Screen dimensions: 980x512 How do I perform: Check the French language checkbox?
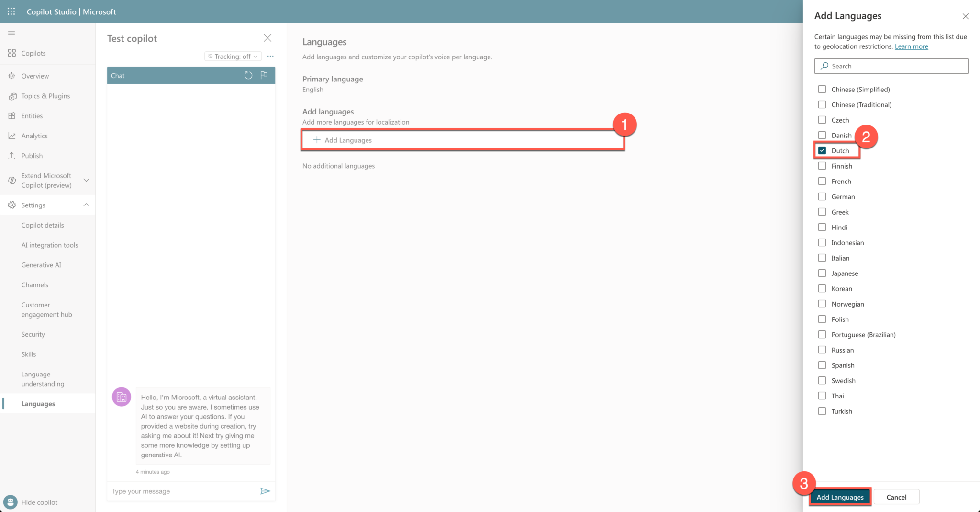tap(822, 181)
